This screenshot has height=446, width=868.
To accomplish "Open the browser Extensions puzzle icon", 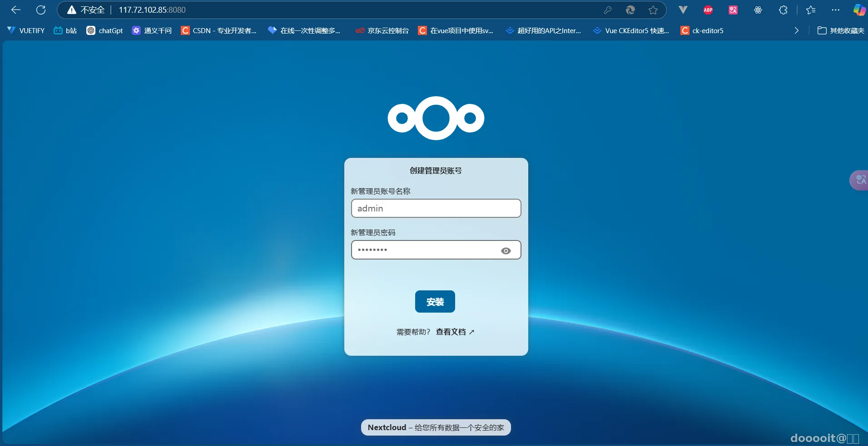I will pyautogui.click(x=784, y=10).
